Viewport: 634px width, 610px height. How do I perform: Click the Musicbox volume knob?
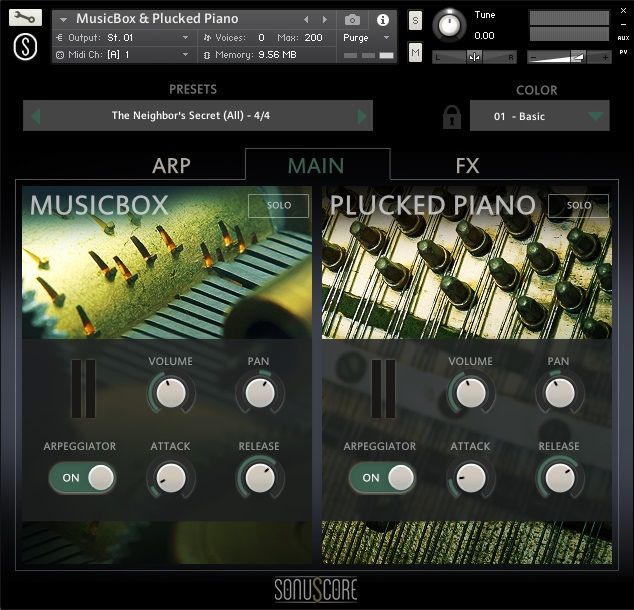(x=171, y=392)
